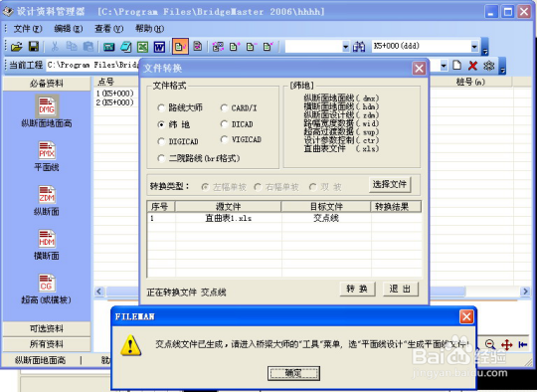
Task: Select the 纬地 file format radio
Action: point(161,124)
